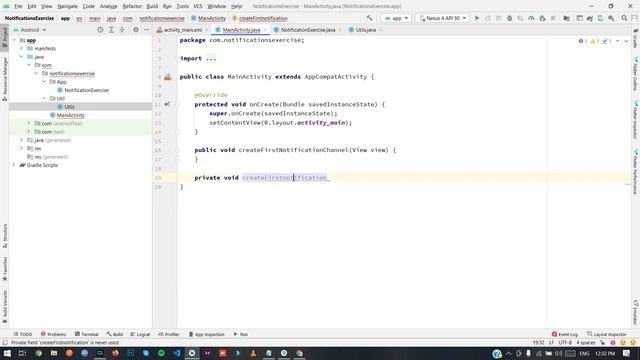Viewport: 640px width, 360px height.
Task: Click the MainActivity breadcrumb in navigation bar
Action: point(208,18)
